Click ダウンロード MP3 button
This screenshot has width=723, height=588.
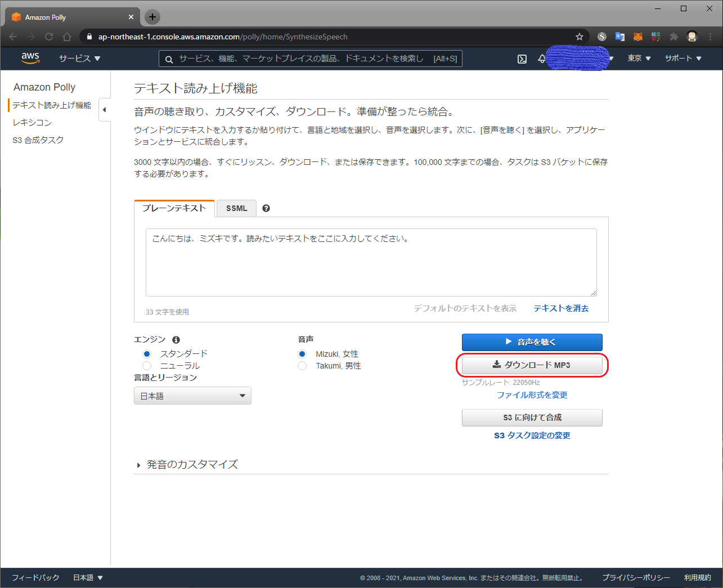[x=532, y=365]
